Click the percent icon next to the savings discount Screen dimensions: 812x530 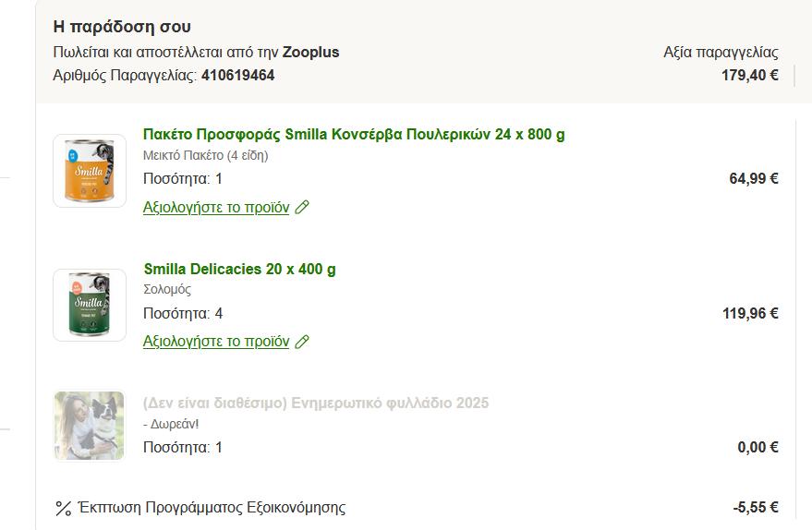64,508
